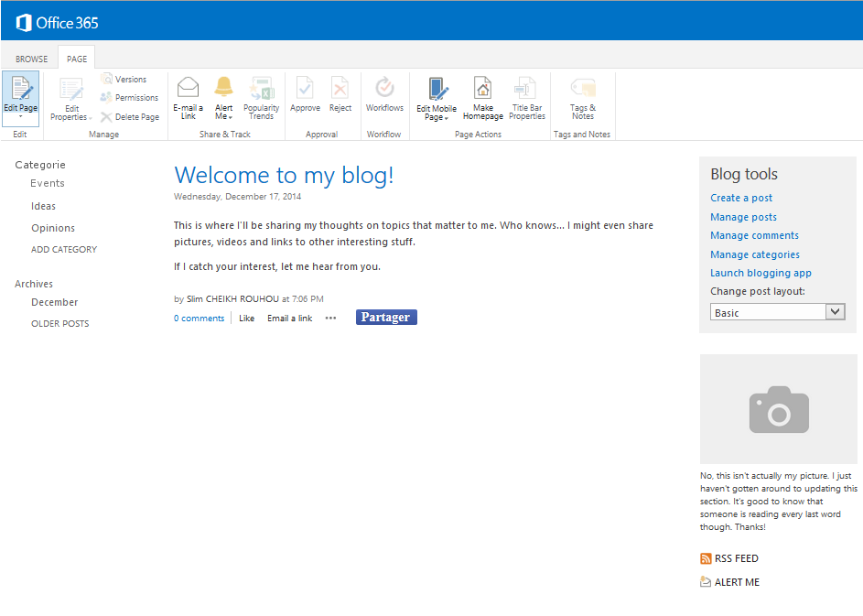Open the Opinions category
This screenshot has height=616, width=863.
tap(53, 228)
